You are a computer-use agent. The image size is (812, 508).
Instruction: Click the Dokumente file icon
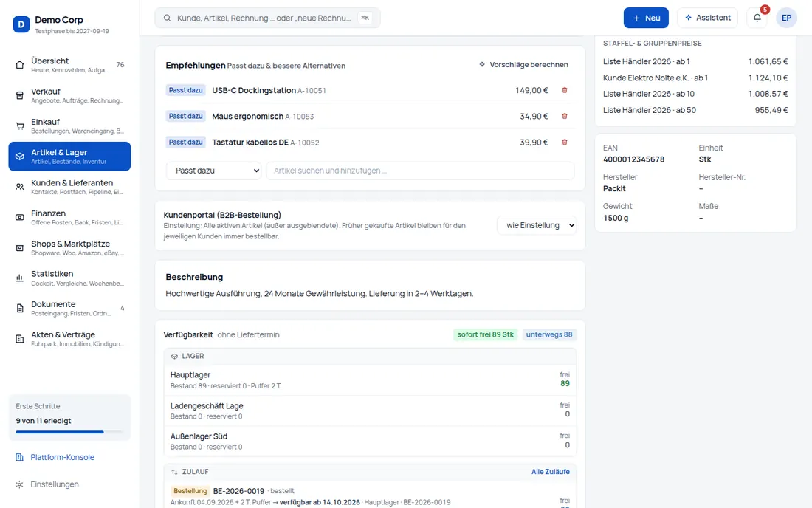coord(20,309)
